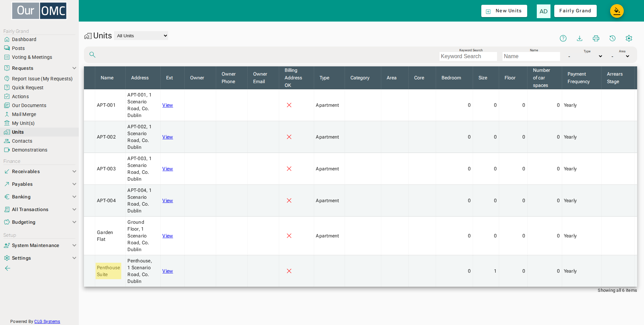The image size is (644, 325).
Task: Click the yellow paint bucket theme icon
Action: tap(617, 11)
